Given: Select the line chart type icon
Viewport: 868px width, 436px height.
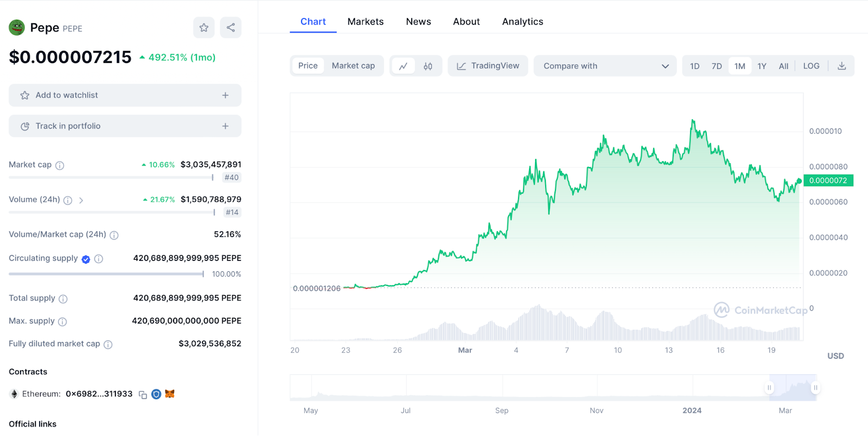Looking at the screenshot, I should pos(403,66).
